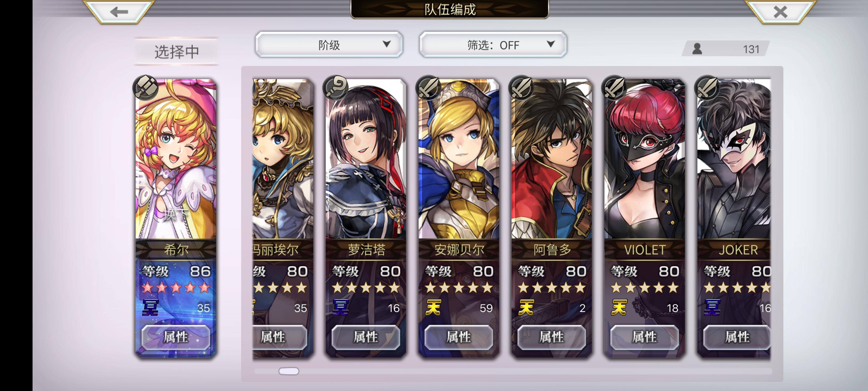
Task: Select the 阿鲁多 character portrait
Action: [552, 159]
